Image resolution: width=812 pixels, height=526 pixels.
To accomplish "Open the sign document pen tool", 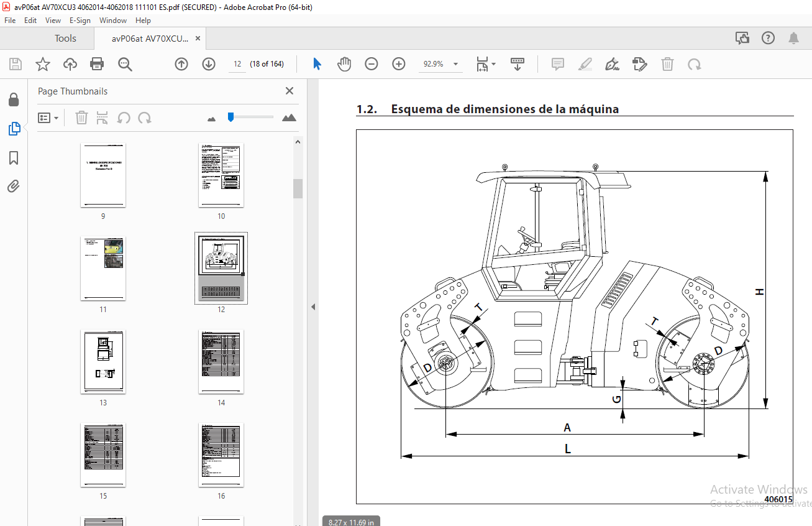I will 613,63.
